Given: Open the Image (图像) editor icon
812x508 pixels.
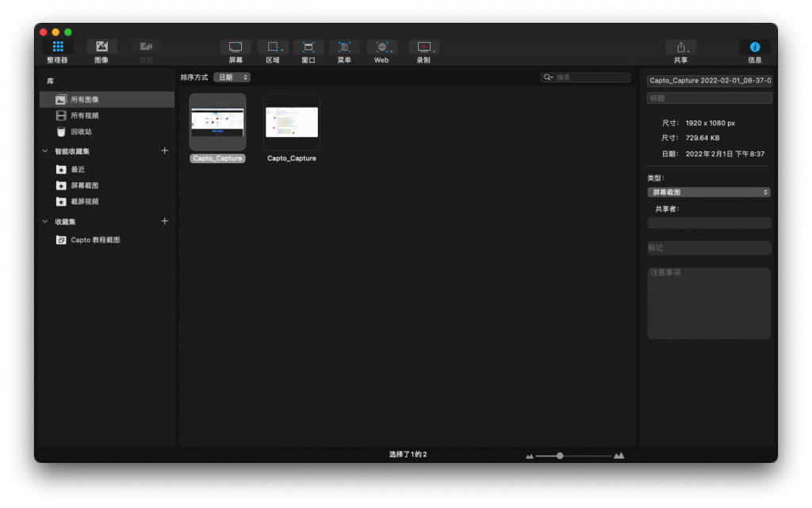Looking at the screenshot, I should (x=101, y=47).
